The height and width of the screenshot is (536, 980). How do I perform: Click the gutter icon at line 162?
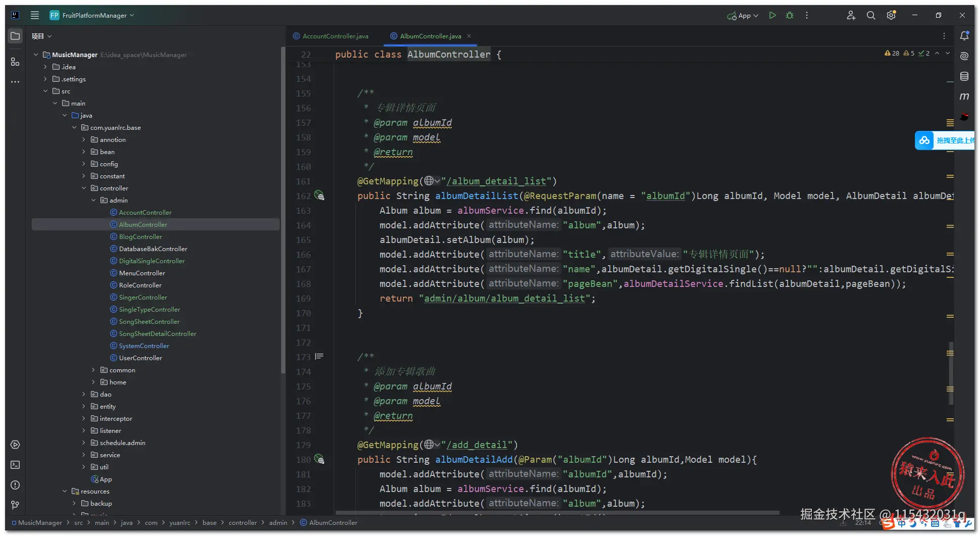click(319, 196)
